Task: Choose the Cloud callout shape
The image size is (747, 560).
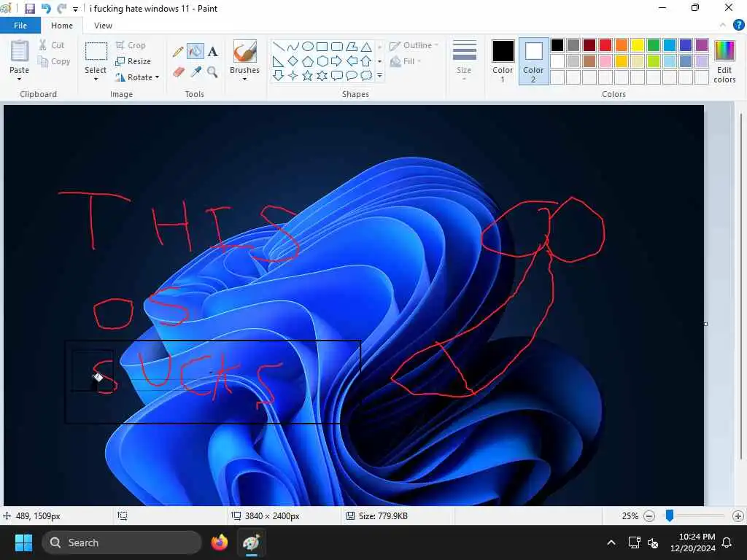Action: (366, 75)
